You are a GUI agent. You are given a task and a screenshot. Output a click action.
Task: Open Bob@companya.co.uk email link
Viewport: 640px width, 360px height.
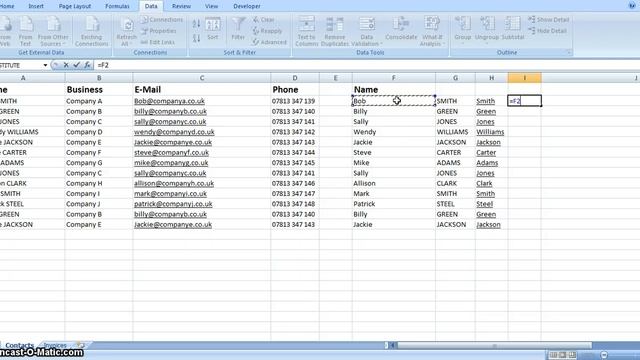click(x=169, y=101)
